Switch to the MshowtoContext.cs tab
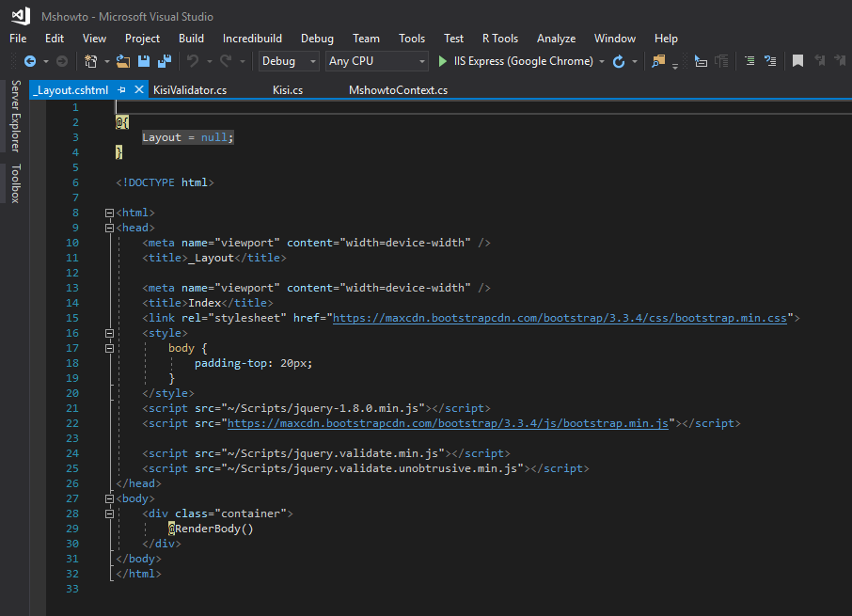Screen dimensions: 852x616 click(x=399, y=90)
